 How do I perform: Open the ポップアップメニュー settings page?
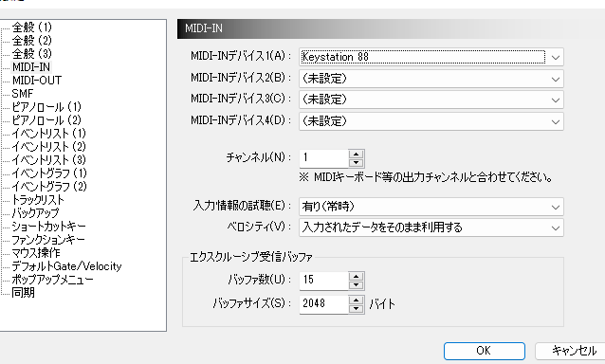click(x=52, y=280)
